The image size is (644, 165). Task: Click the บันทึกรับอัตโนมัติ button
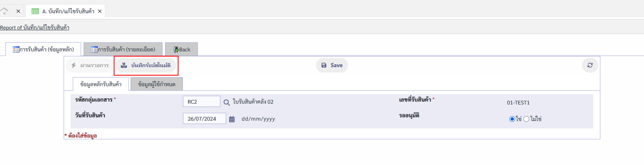pyautogui.click(x=146, y=65)
